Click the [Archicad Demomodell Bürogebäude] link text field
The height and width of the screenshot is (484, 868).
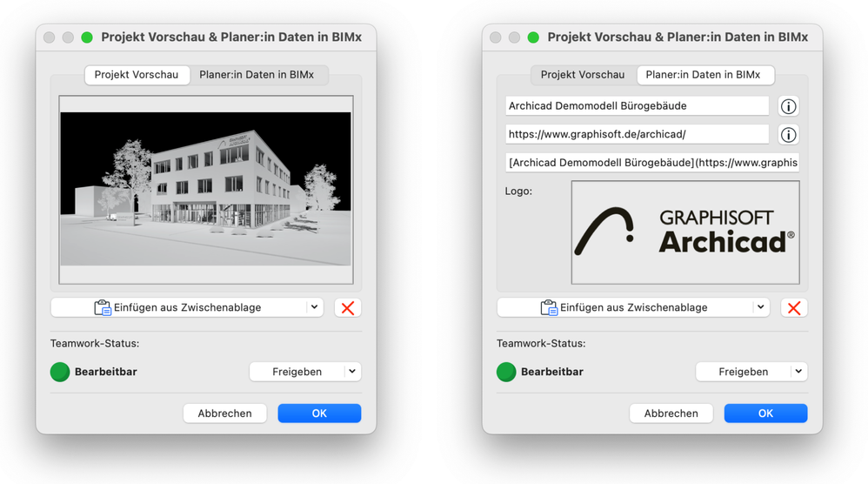652,162
